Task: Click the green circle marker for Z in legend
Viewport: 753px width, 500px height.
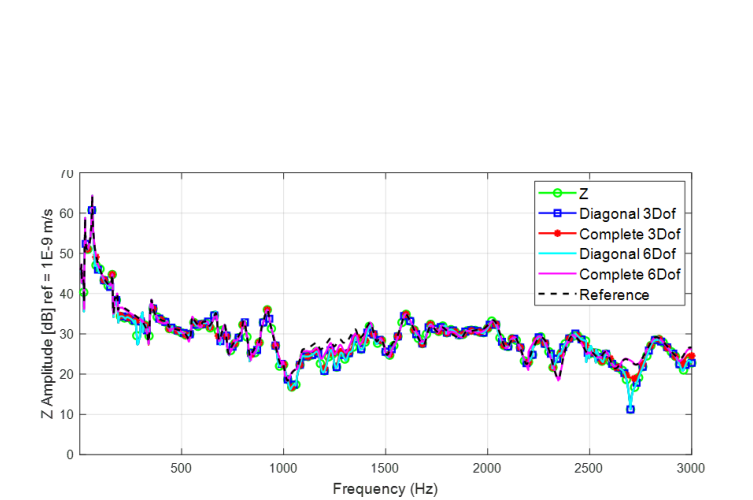Action: 557,194
